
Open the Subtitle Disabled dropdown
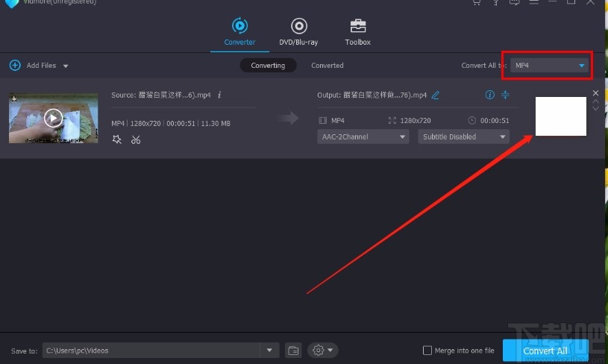(463, 136)
